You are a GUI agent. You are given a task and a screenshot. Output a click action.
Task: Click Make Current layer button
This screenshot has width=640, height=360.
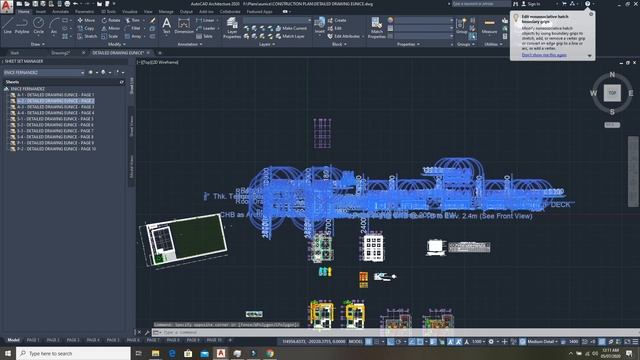(291, 28)
